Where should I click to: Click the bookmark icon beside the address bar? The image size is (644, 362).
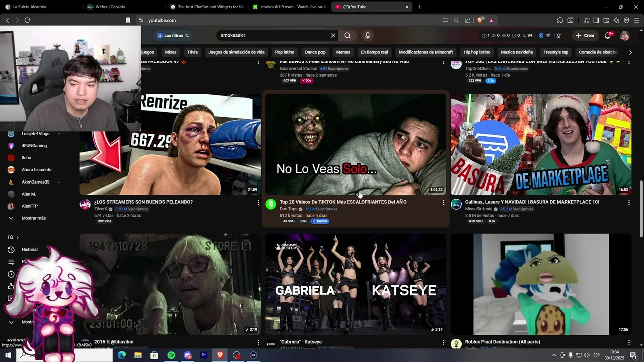click(128, 20)
